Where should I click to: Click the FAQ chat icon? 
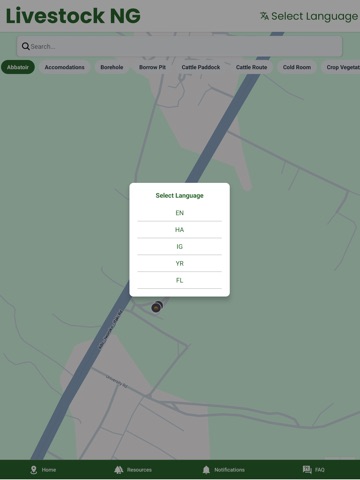click(x=307, y=469)
